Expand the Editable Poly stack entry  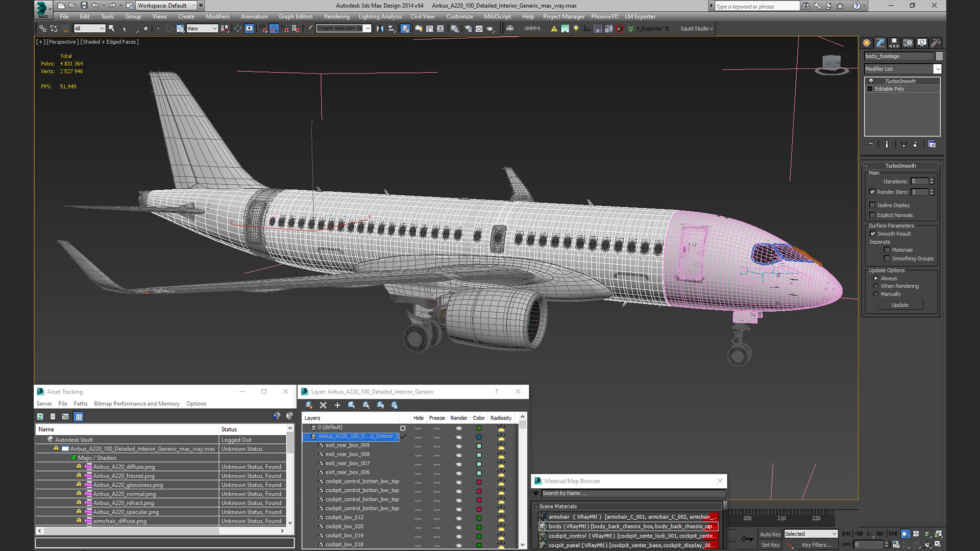click(x=870, y=89)
